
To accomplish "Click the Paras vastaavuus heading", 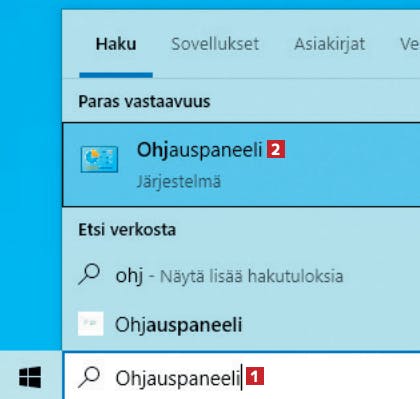I will click(144, 101).
